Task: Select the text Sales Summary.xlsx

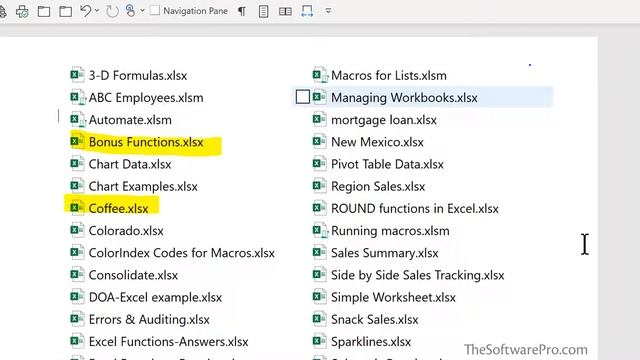Action: click(384, 253)
